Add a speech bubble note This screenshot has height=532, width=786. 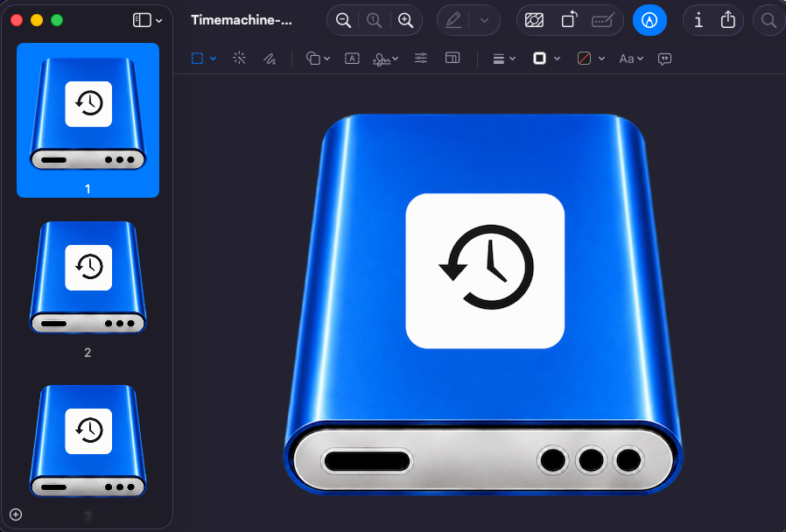pos(664,59)
